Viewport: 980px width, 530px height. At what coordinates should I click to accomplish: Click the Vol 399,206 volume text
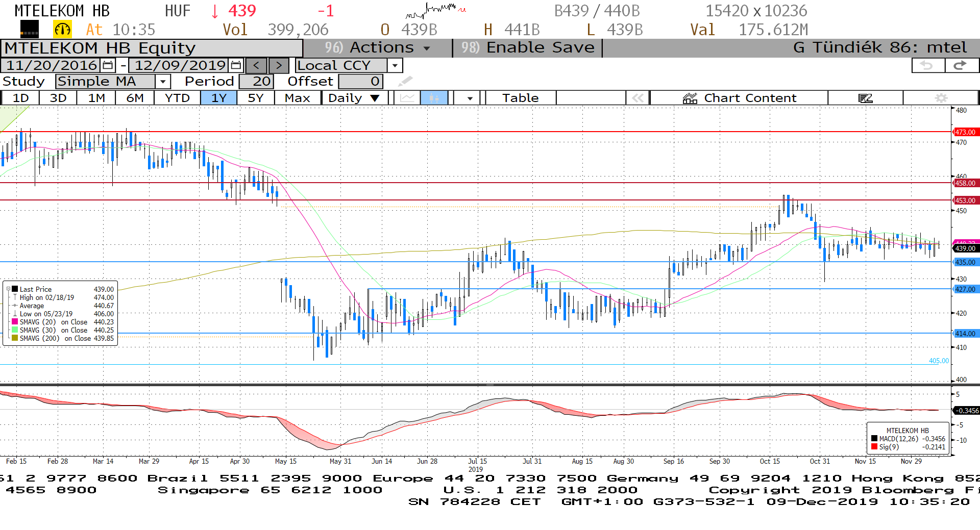click(x=276, y=30)
